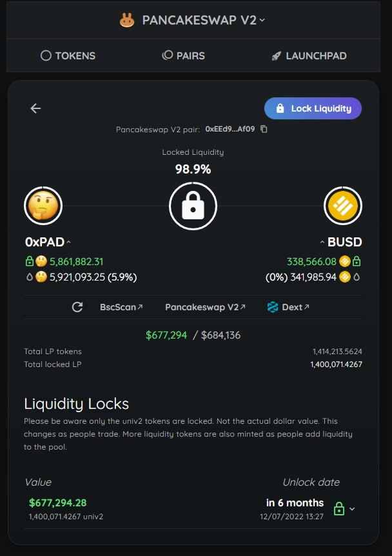The width and height of the screenshot is (392, 556).
Task: Click the BUSD coin icon next to 341,985.94
Action: [344, 277]
